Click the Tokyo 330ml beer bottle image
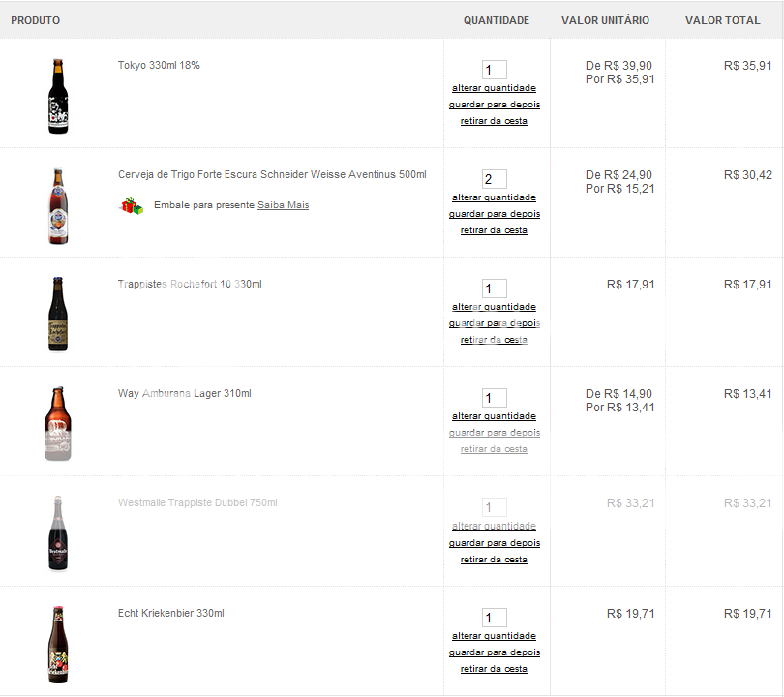 tap(58, 96)
